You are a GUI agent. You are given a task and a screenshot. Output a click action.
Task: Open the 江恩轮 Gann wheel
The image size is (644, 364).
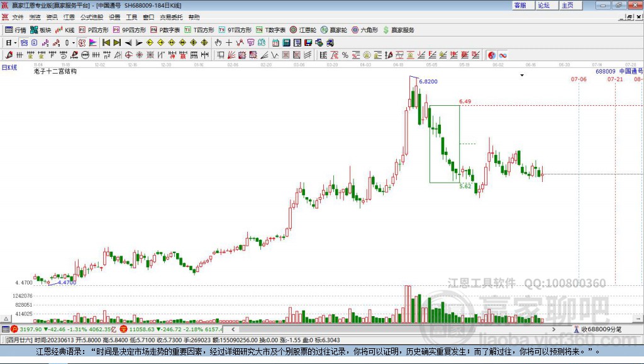coord(303,30)
